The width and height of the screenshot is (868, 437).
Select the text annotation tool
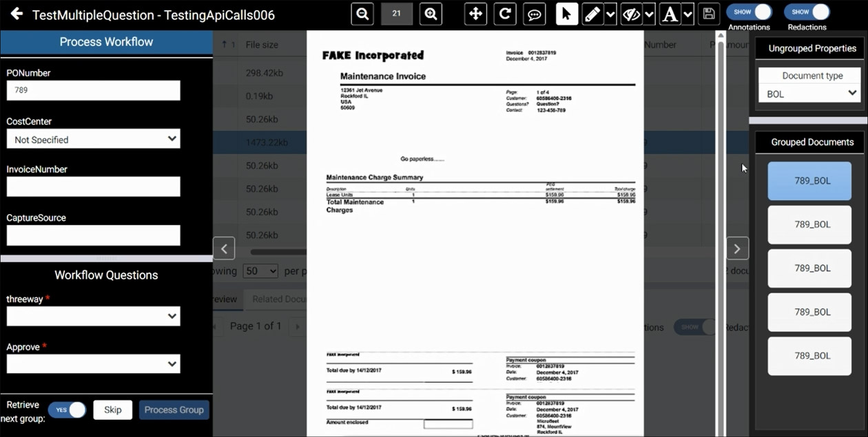click(670, 14)
